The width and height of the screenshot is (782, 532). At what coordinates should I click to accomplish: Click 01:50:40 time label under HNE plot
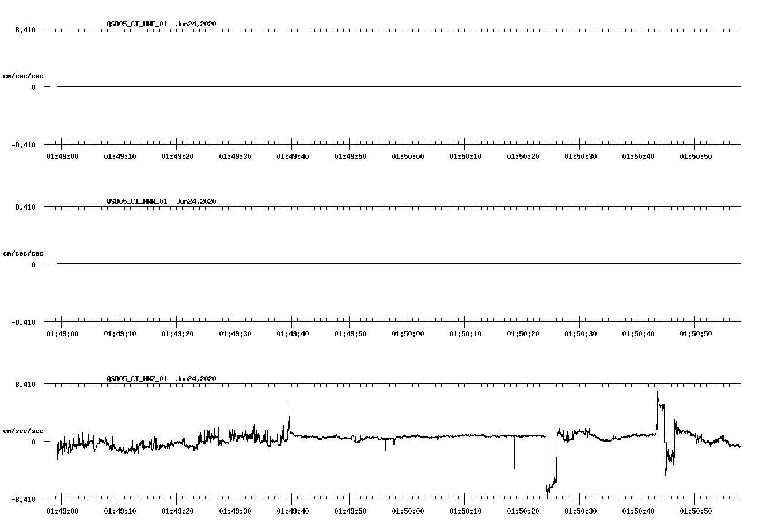(638, 157)
